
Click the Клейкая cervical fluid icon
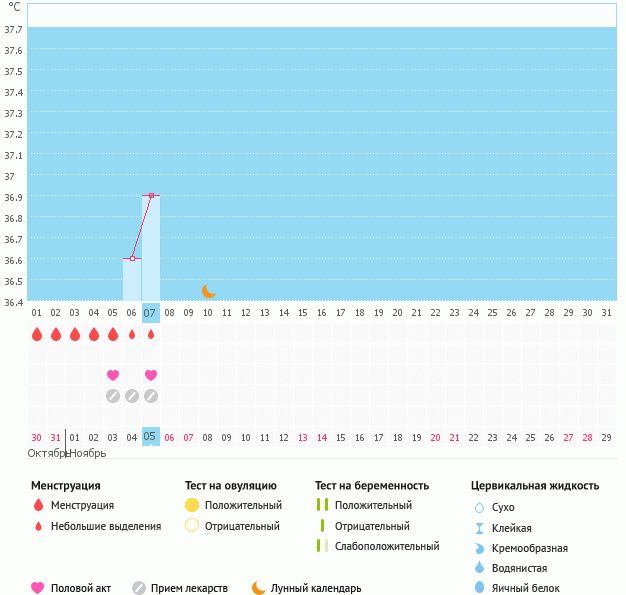pos(479,528)
